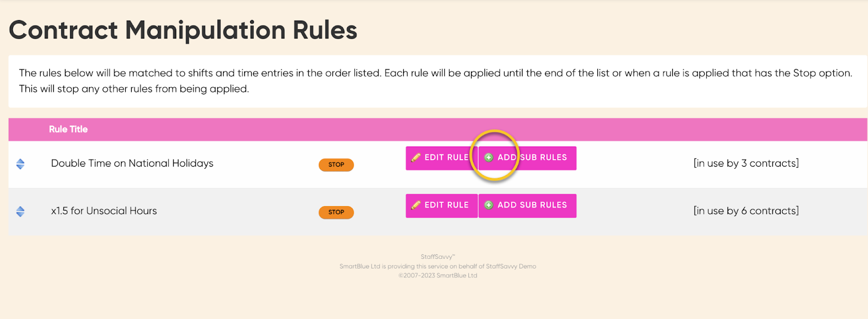Select the x1.5 for Unsocial Hours title
The width and height of the screenshot is (868, 319).
tap(104, 211)
